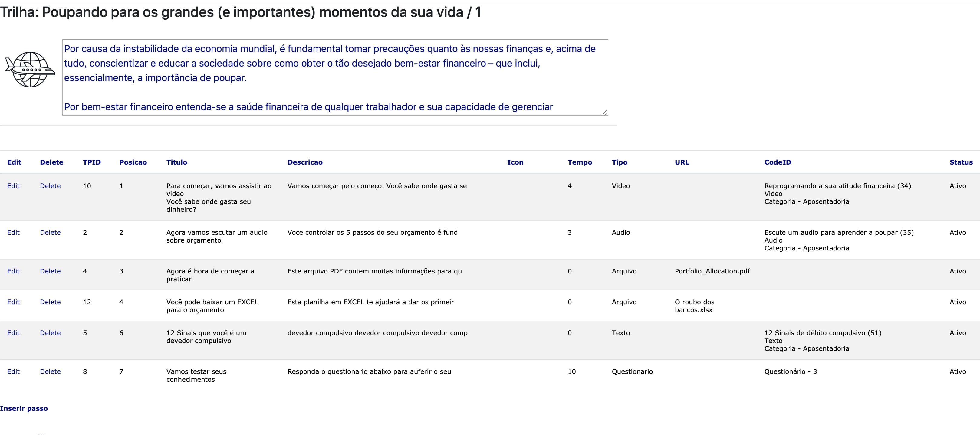Delete the video step in position 1
980x435 pixels.
point(50,186)
